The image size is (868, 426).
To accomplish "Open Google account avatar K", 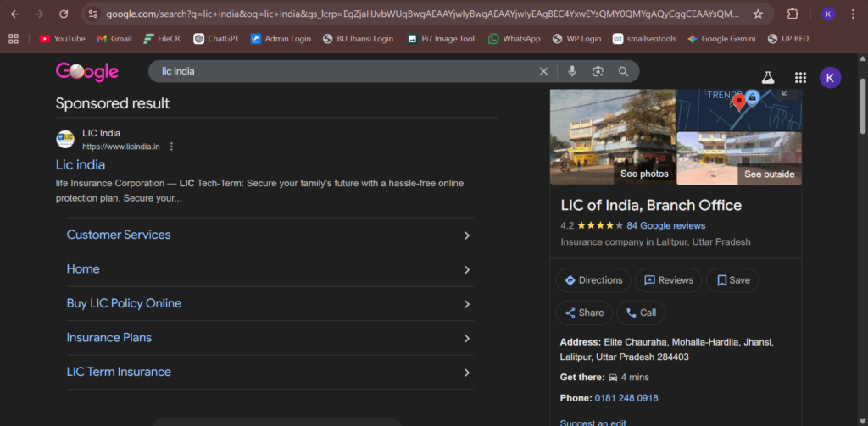I will [x=830, y=77].
